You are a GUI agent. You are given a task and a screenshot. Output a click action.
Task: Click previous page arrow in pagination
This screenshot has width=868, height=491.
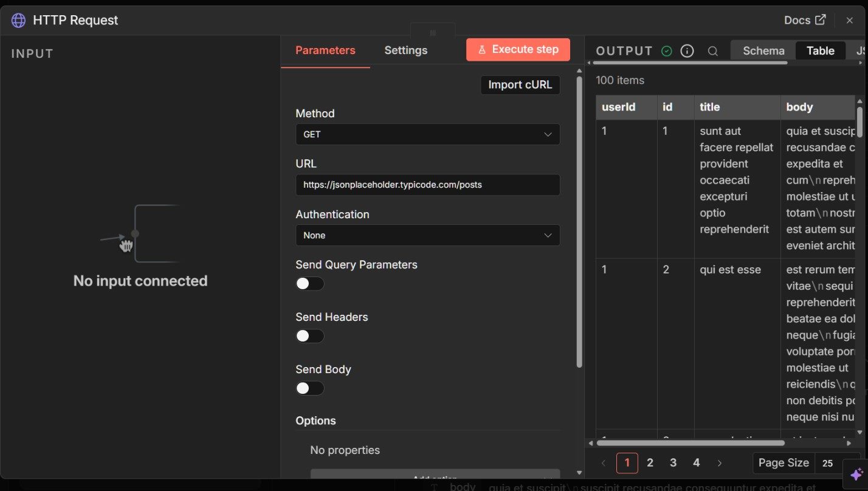pos(604,463)
